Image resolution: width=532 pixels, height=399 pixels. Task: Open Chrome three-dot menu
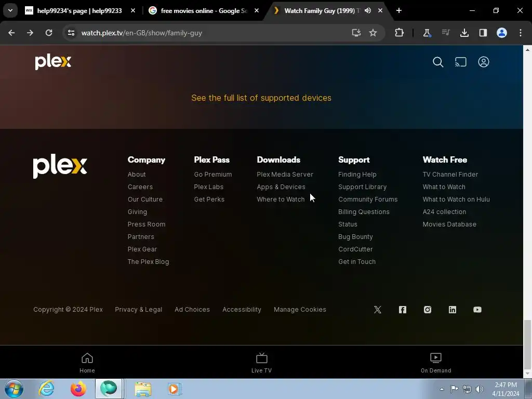[x=521, y=33]
